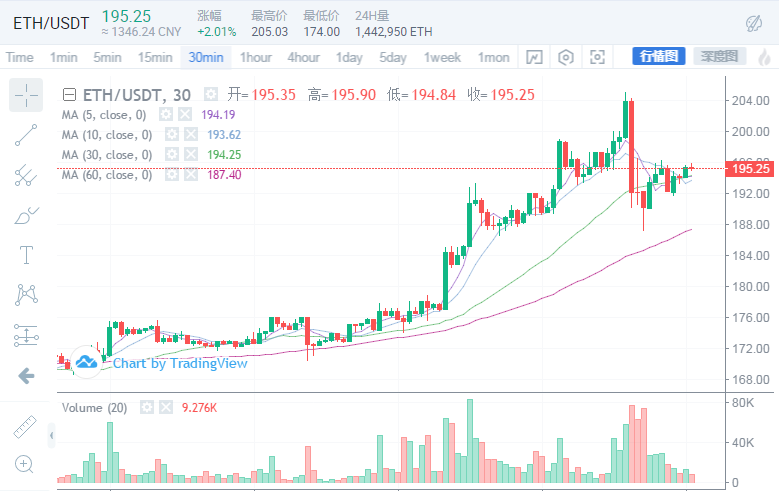
Task: Switch to the 1hour interval
Action: point(256,57)
